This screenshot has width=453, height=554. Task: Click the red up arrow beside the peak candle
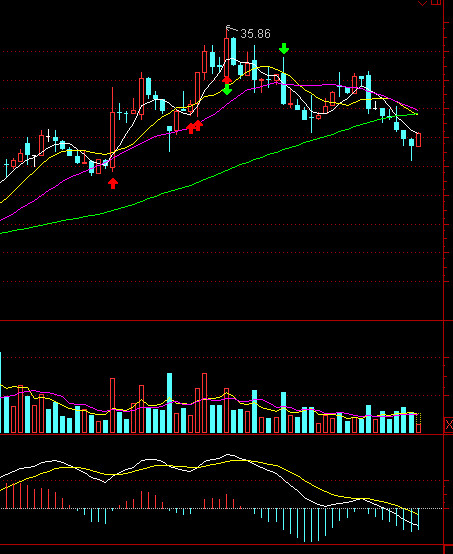(x=227, y=79)
